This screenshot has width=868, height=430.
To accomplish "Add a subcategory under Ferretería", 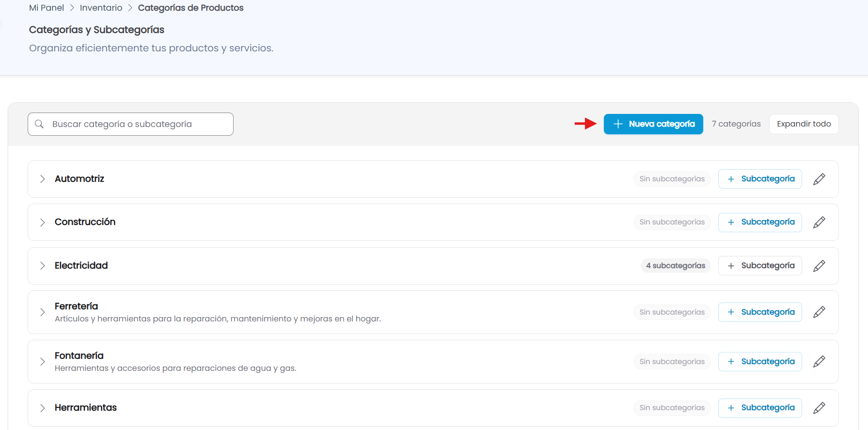I will [x=760, y=312].
